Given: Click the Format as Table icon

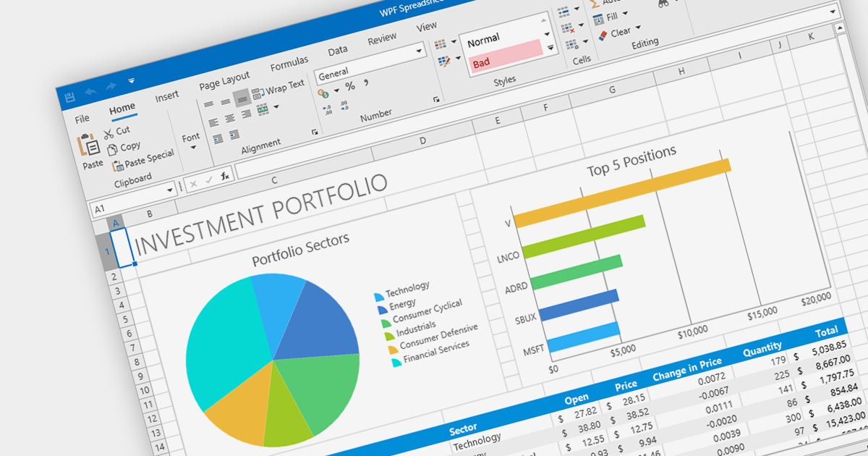Looking at the screenshot, I should [444, 62].
